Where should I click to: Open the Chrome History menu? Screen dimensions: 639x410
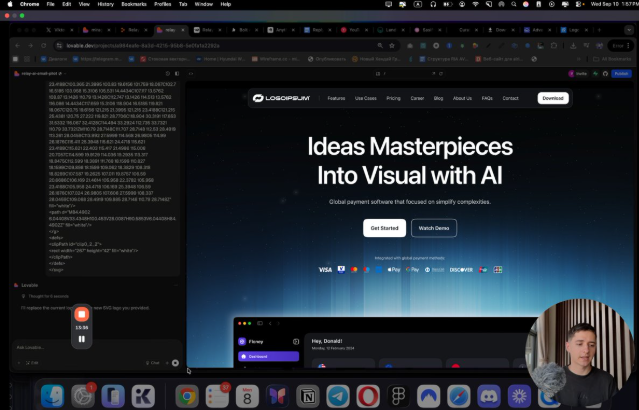[106, 4]
